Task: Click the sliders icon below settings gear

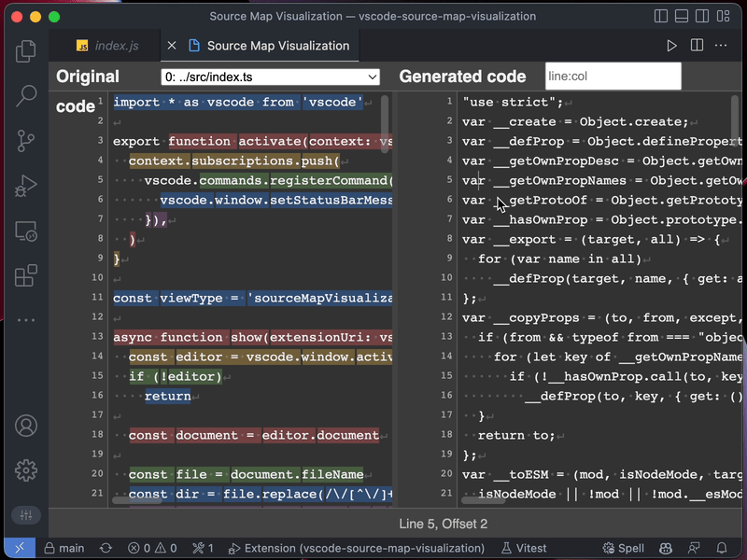Action: (x=26, y=515)
